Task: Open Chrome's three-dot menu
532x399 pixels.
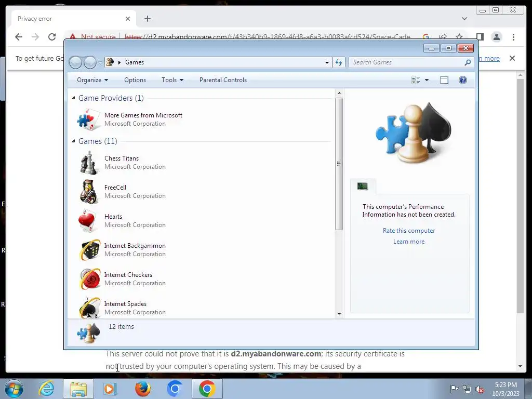Action: 513,37
